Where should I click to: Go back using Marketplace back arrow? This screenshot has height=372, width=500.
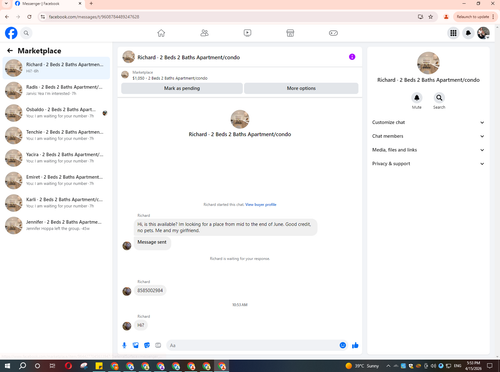(10, 51)
